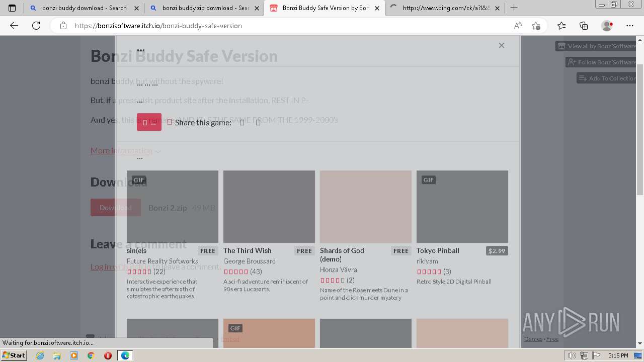The height and width of the screenshot is (362, 644).
Task: Close the bonzi buddy zip download tab
Action: 257,8
